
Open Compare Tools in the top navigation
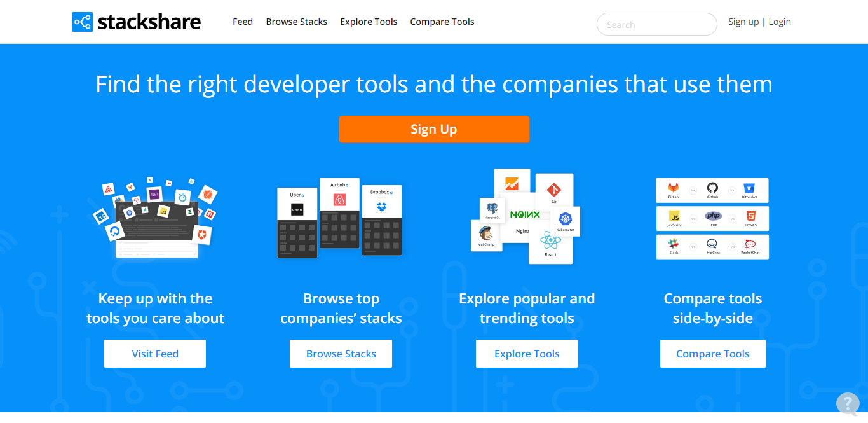click(442, 22)
